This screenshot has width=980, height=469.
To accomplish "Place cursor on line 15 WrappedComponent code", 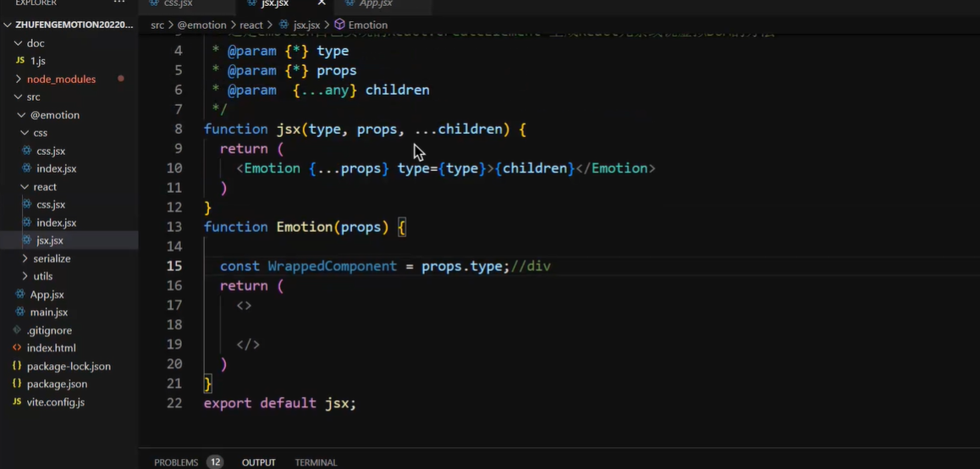I will 332,266.
